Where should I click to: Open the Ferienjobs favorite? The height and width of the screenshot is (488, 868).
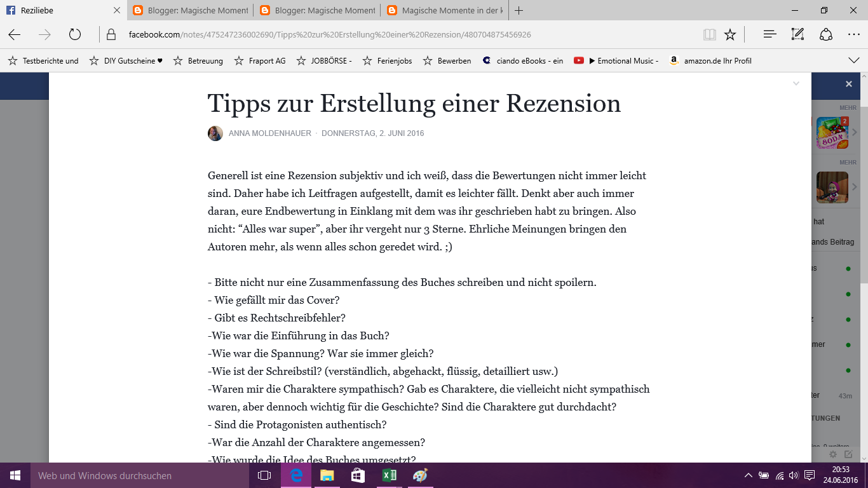[387, 61]
